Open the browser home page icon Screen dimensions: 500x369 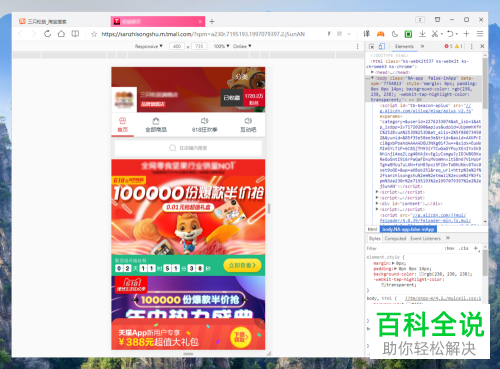[61, 34]
